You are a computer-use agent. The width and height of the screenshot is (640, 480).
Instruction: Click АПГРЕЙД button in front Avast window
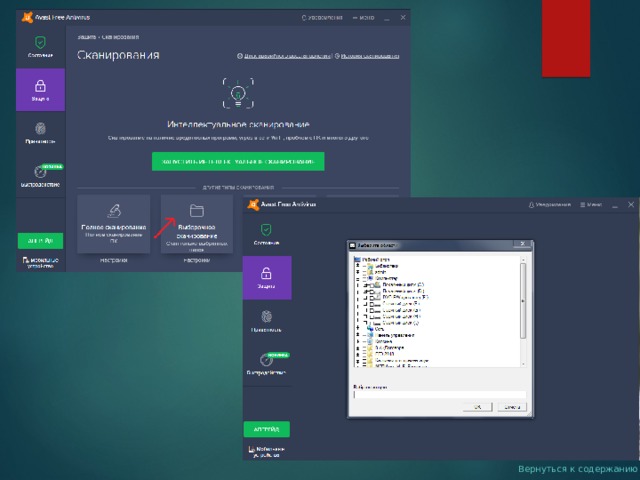267,429
